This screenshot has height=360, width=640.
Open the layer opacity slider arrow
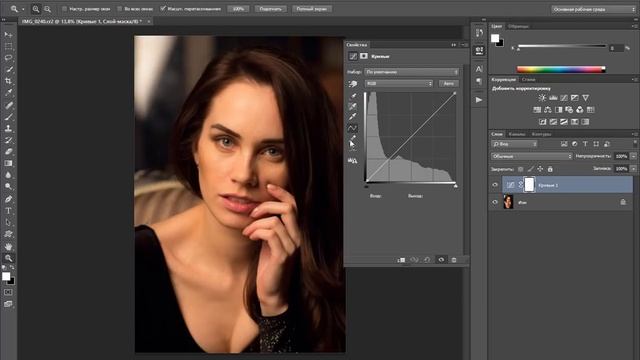pos(633,156)
